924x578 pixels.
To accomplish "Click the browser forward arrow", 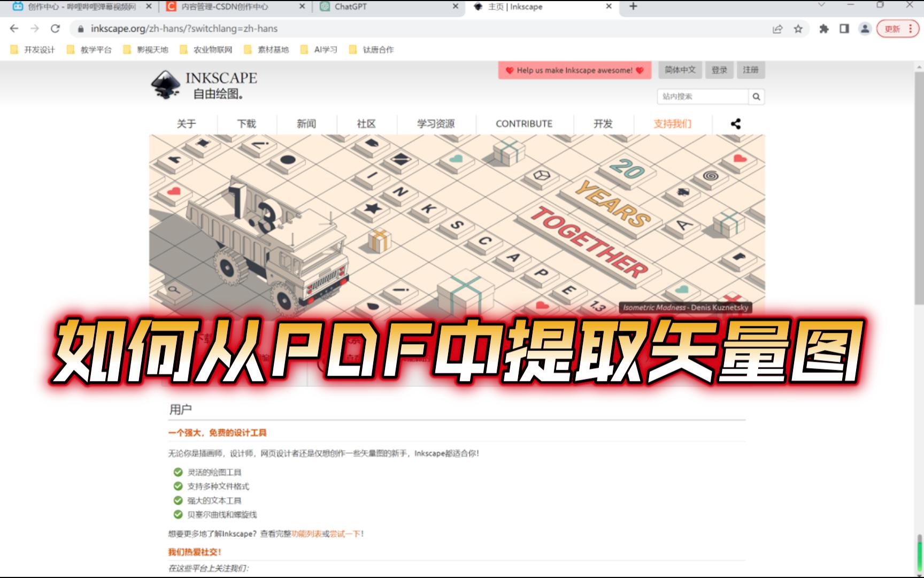I will [35, 29].
